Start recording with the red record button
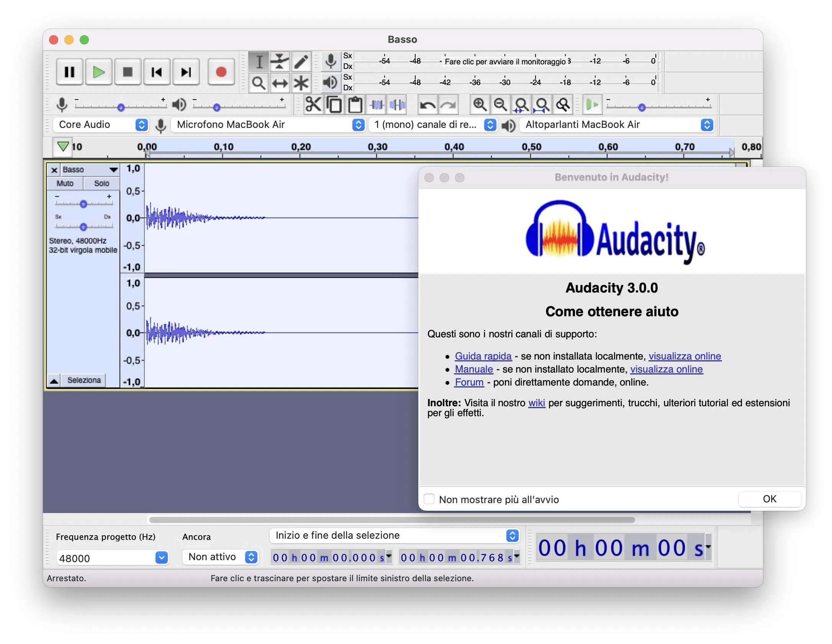The width and height of the screenshot is (832, 644). tap(221, 71)
